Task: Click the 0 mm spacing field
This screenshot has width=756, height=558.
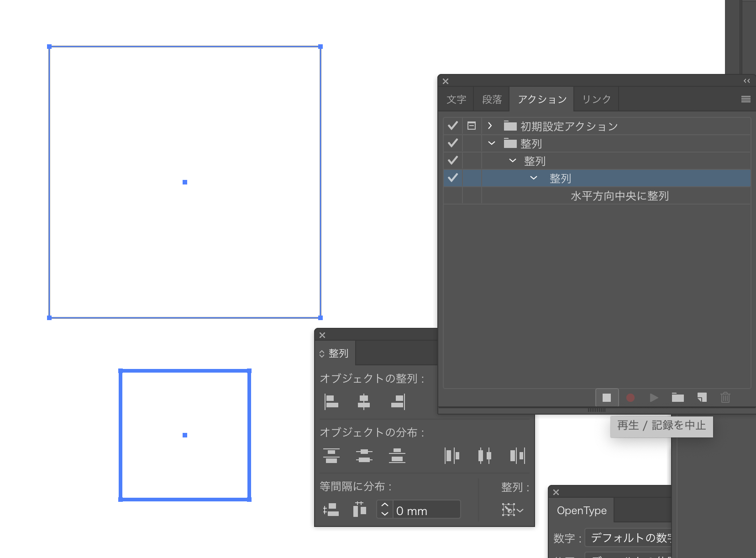Action: tap(425, 511)
